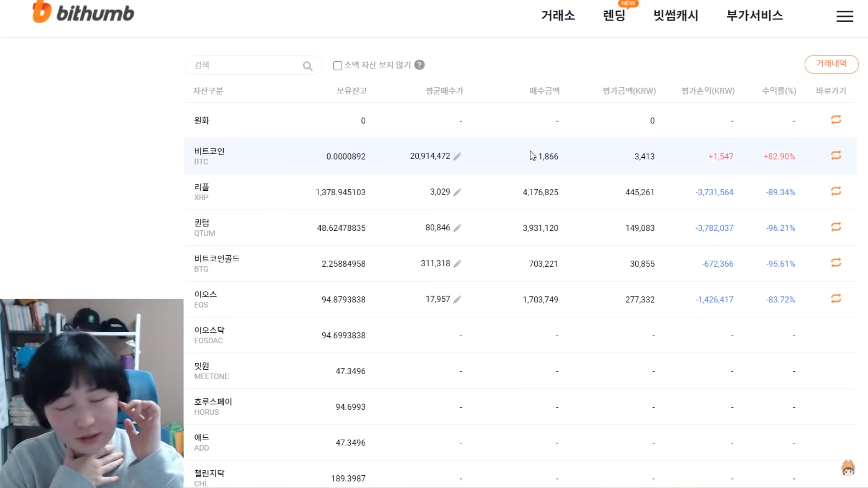Click the search magnifier icon
Screen dimensions: 868x488
[308, 66]
